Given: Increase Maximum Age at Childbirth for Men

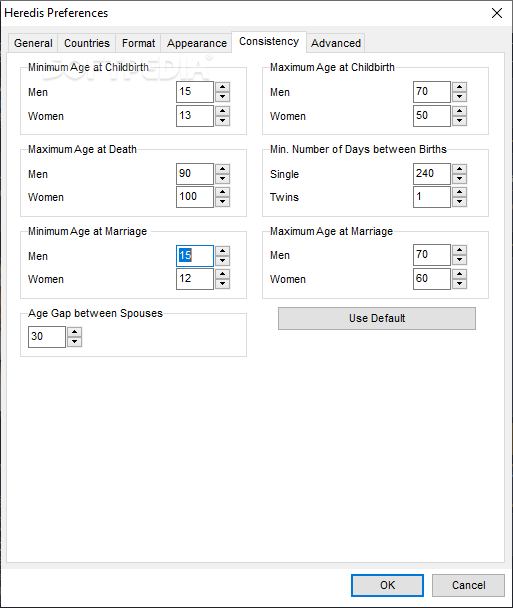Looking at the screenshot, I should (x=459, y=87).
